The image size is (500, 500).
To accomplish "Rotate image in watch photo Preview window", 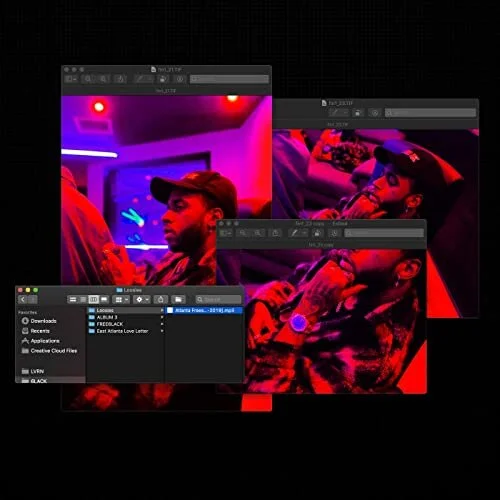I will [x=318, y=233].
